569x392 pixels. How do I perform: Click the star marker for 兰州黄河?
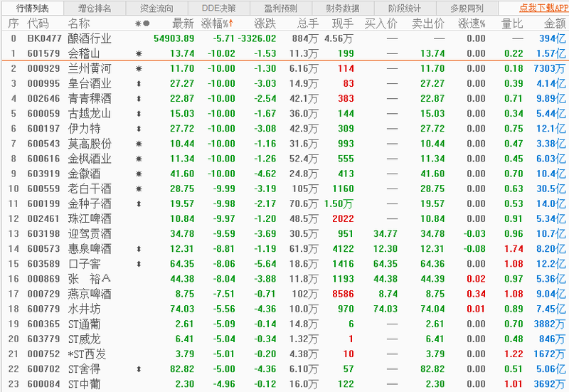(x=139, y=68)
